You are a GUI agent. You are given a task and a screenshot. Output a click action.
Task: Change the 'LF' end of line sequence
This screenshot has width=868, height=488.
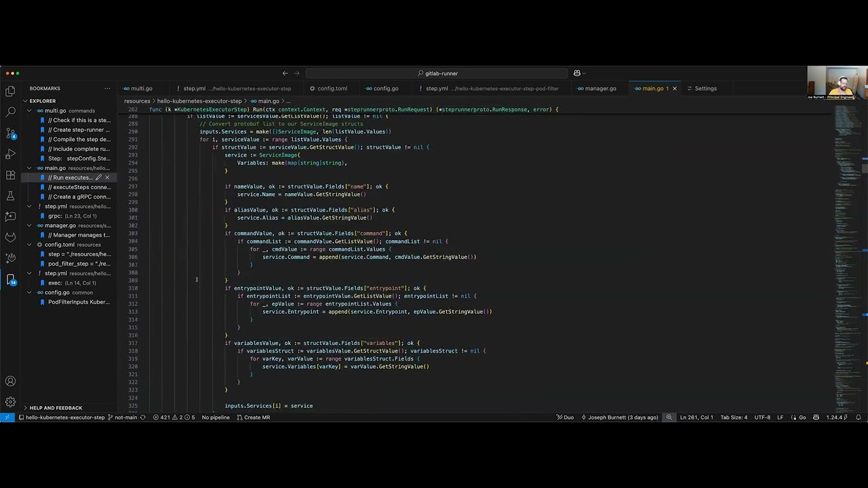[x=780, y=418]
